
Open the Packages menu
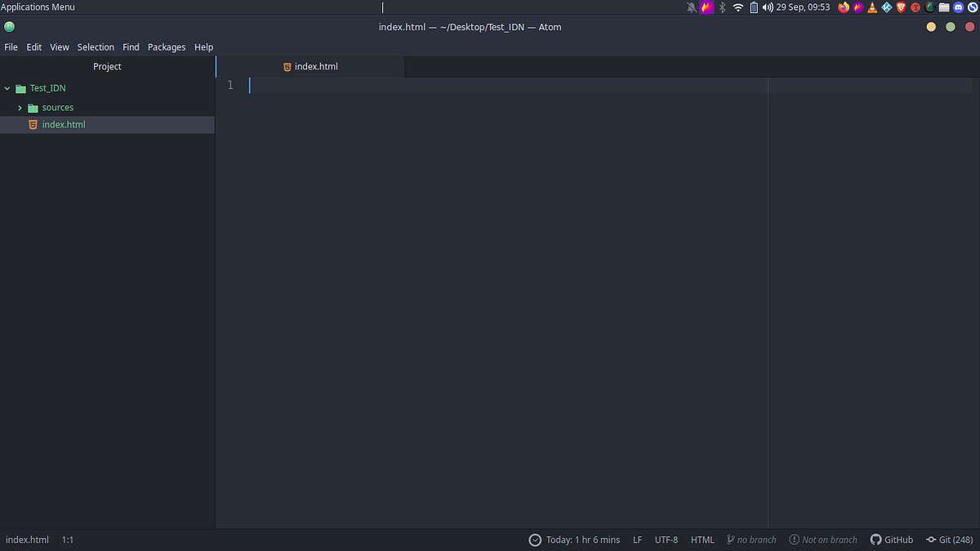tap(167, 47)
